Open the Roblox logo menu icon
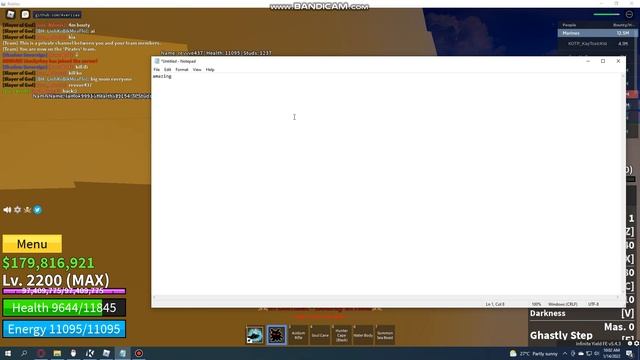 11,15
